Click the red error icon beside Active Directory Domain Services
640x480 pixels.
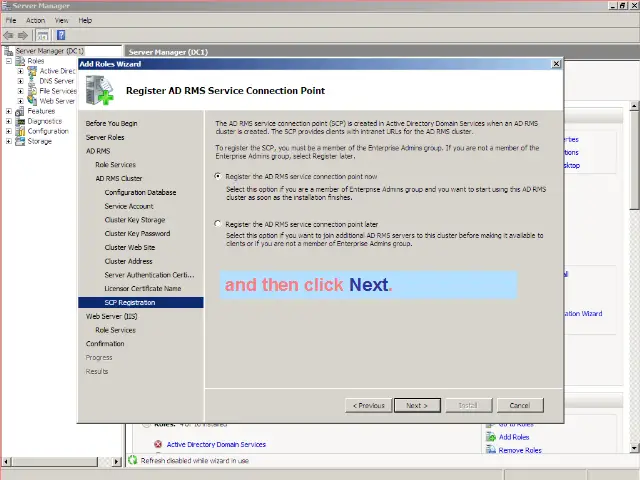tap(158, 444)
